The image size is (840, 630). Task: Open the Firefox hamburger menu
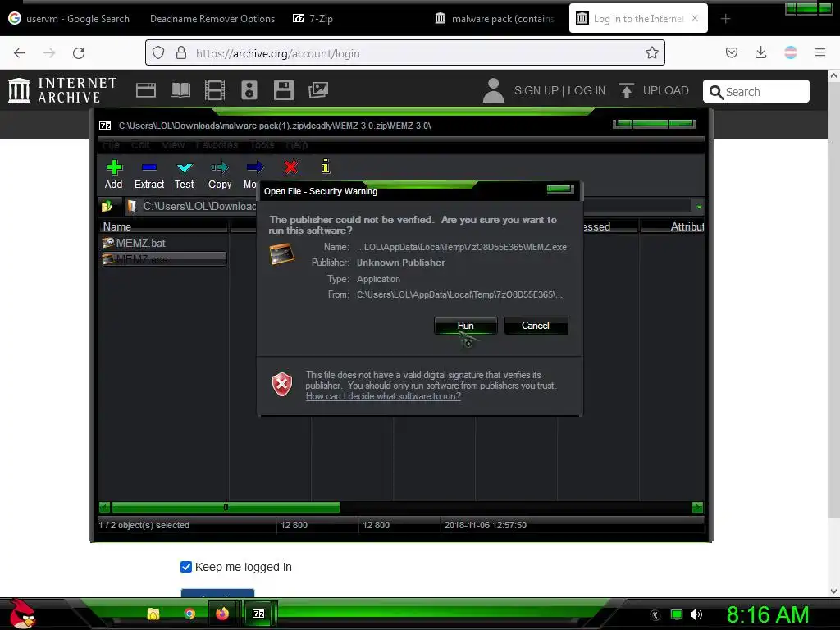pyautogui.click(x=820, y=52)
